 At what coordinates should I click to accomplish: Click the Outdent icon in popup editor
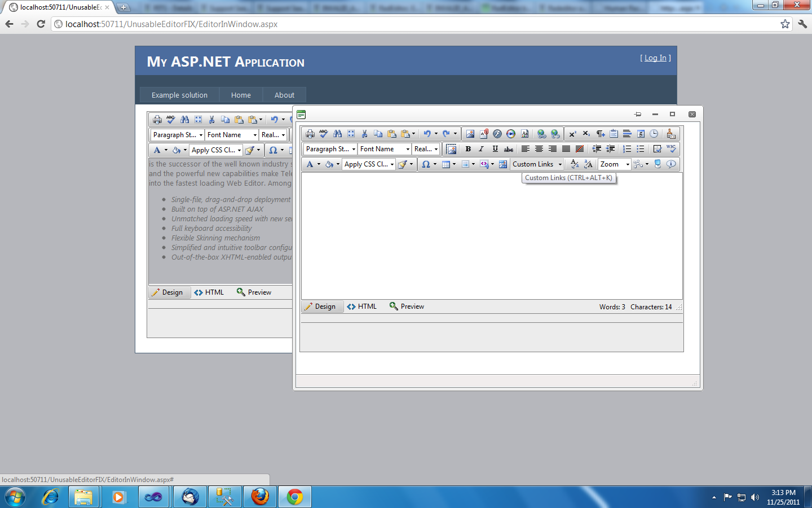[610, 149]
